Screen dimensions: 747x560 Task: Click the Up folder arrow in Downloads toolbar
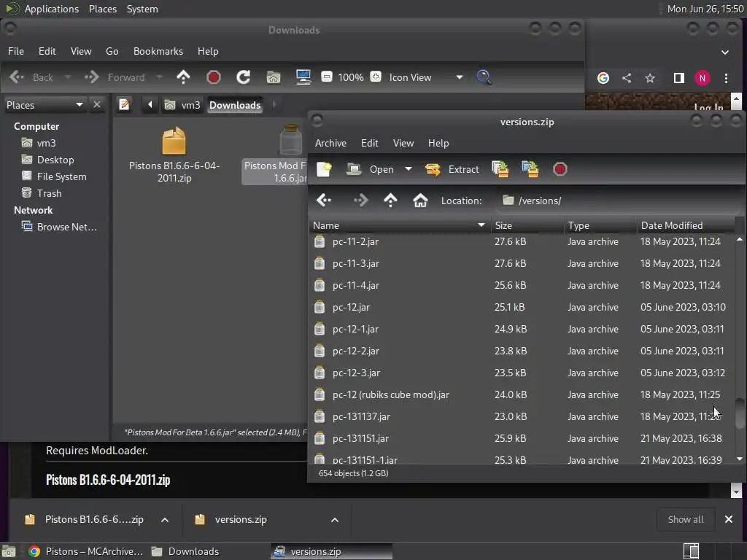point(183,77)
